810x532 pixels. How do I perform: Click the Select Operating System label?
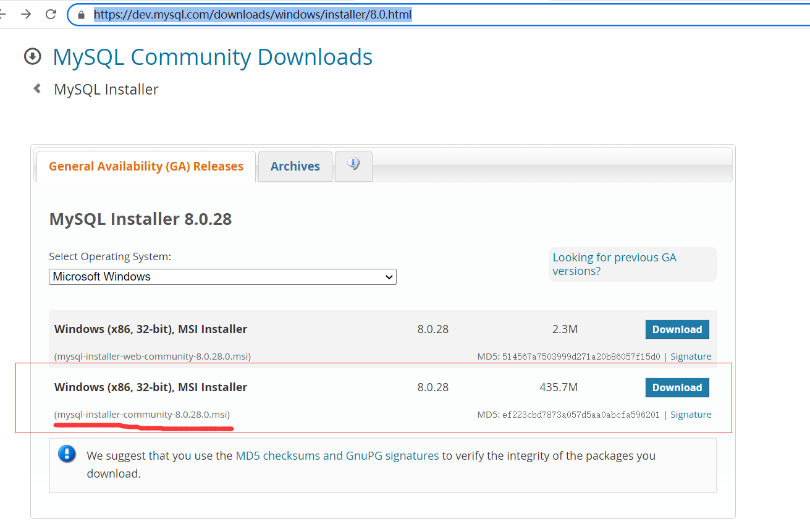pos(110,256)
